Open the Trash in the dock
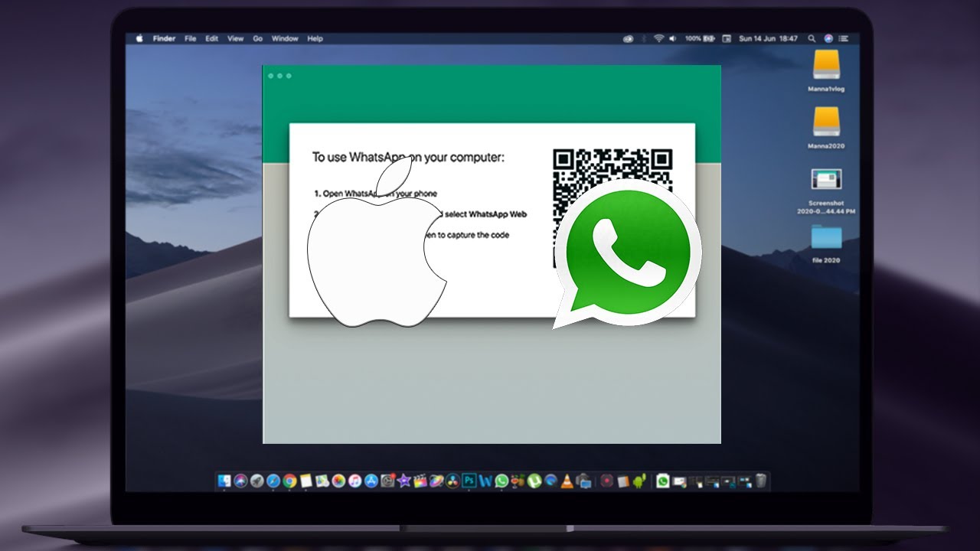 [x=760, y=481]
